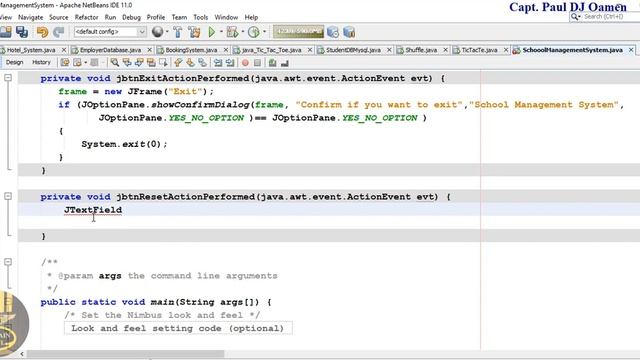Click Shift Line Left icon

[218, 63]
